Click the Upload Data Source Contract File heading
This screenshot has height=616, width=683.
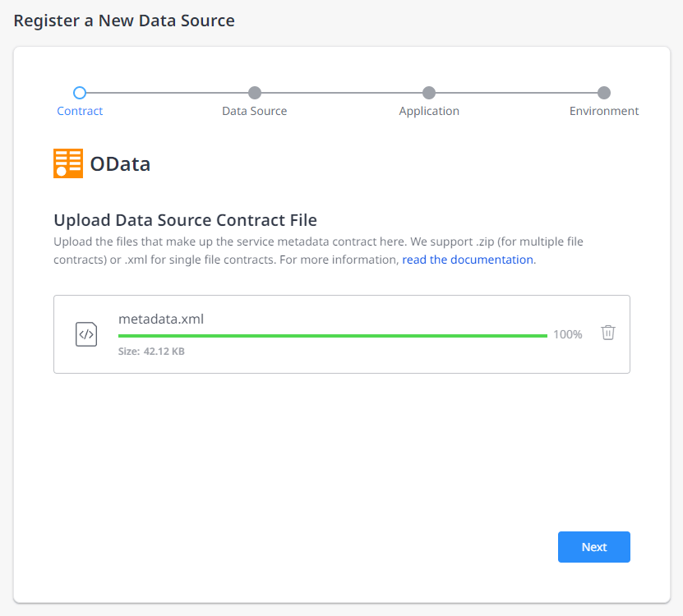point(185,220)
